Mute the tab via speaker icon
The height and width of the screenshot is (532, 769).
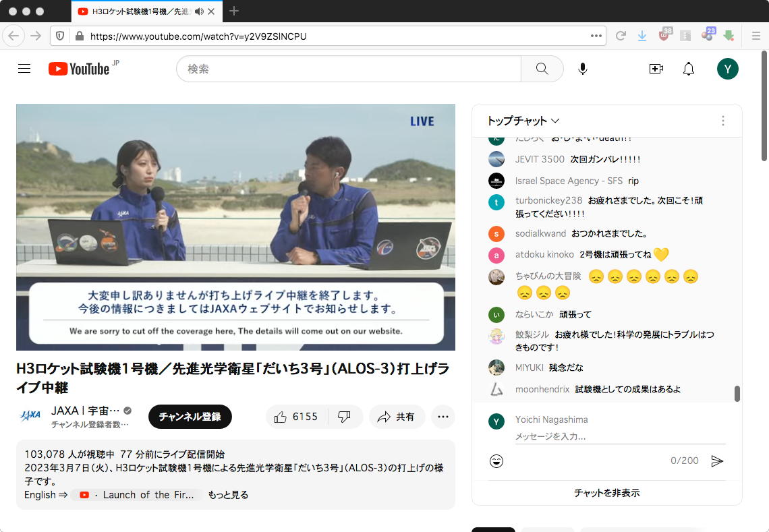click(198, 11)
